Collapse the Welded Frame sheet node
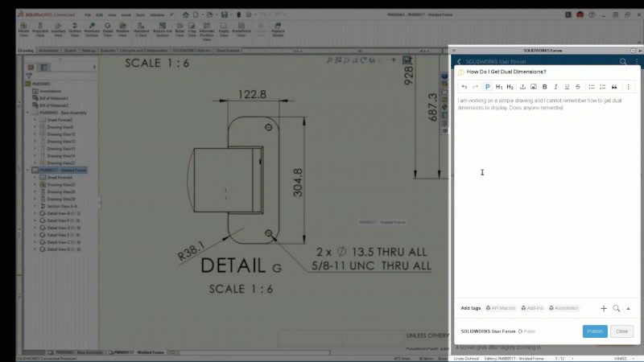 (27, 170)
